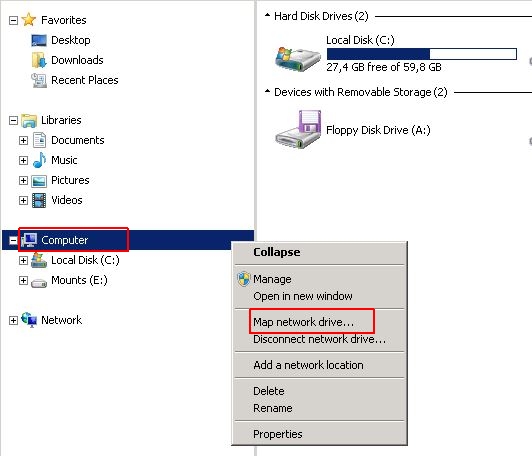Click the Local Disk (C:) capacity bar

[422, 54]
